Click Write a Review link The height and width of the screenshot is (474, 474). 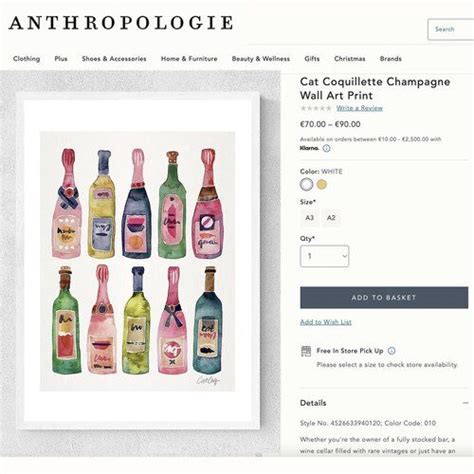[359, 108]
